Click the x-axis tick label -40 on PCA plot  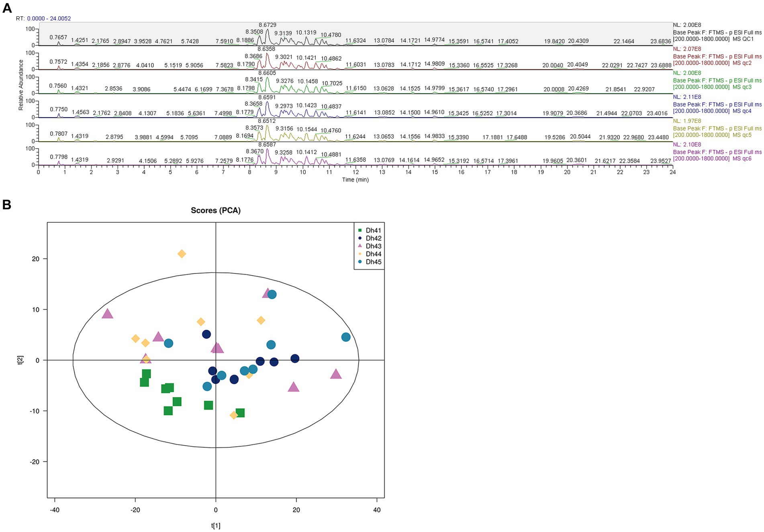pyautogui.click(x=54, y=510)
